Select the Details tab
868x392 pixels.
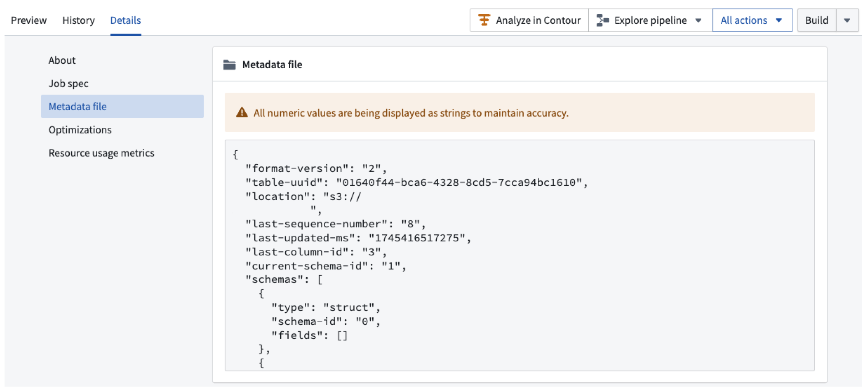(x=125, y=20)
